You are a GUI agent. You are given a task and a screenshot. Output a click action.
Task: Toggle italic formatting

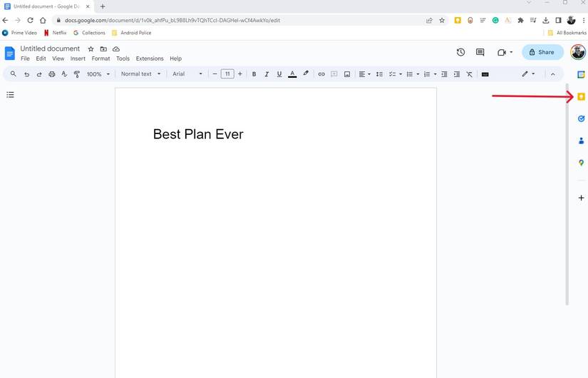(267, 74)
